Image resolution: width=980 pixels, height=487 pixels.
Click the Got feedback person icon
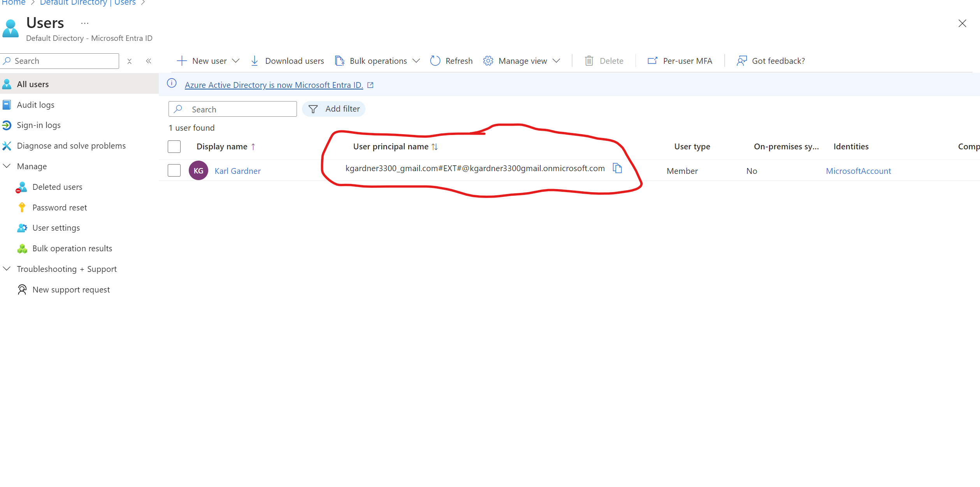(x=742, y=61)
